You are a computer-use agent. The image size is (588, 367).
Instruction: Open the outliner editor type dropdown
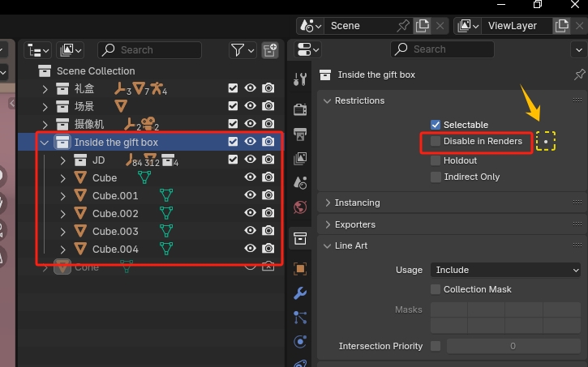point(37,49)
